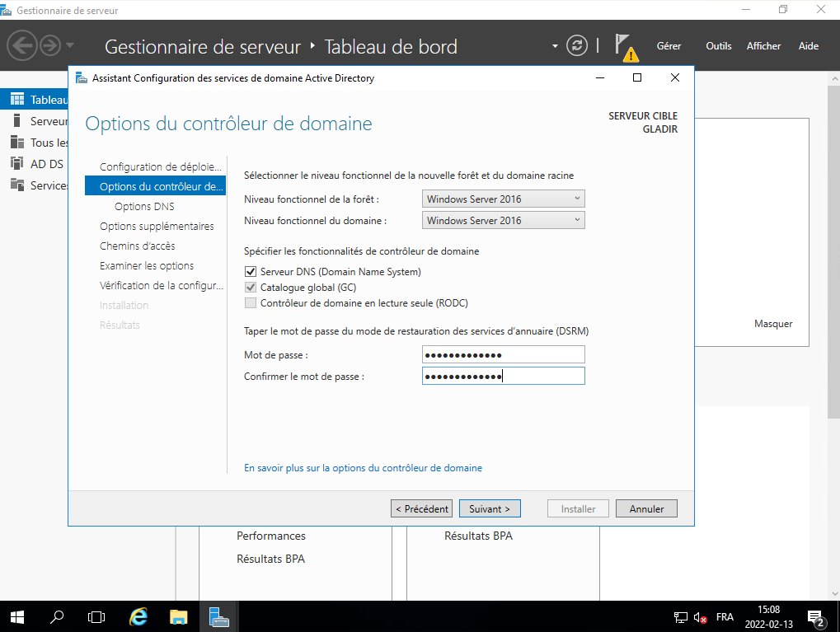The width and height of the screenshot is (840, 632).
Task: Click the back navigation arrow icon
Action: 23,44
